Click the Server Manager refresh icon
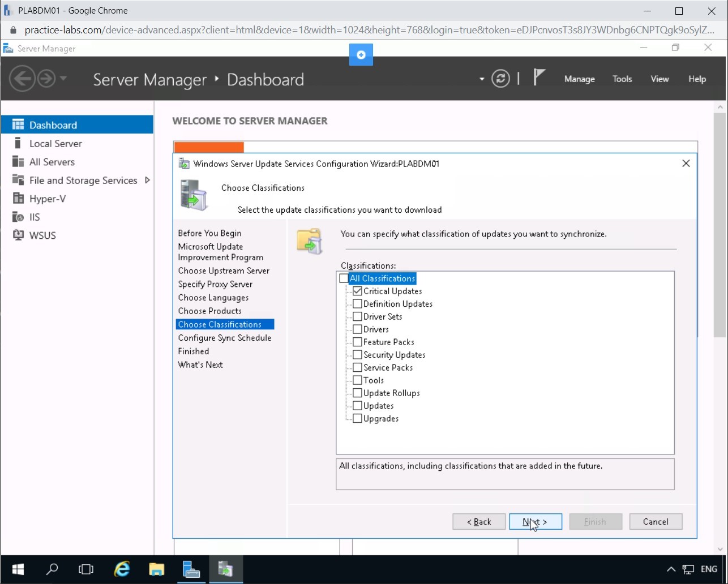The height and width of the screenshot is (584, 728). (x=500, y=79)
